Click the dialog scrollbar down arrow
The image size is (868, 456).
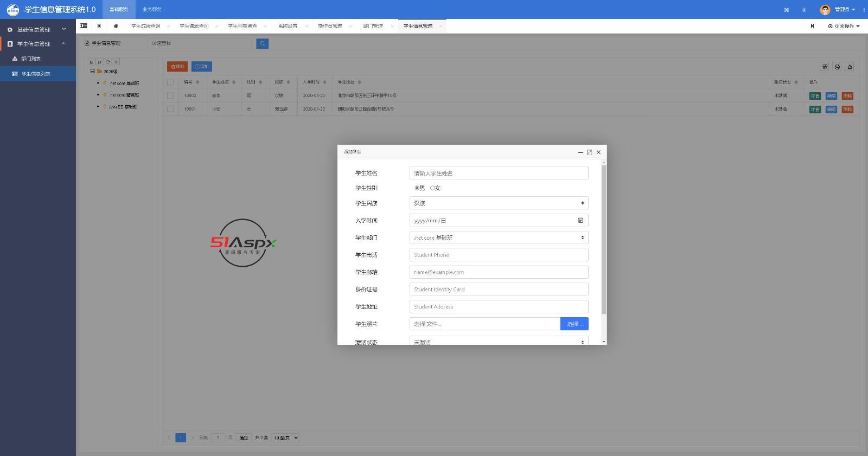pyautogui.click(x=604, y=342)
